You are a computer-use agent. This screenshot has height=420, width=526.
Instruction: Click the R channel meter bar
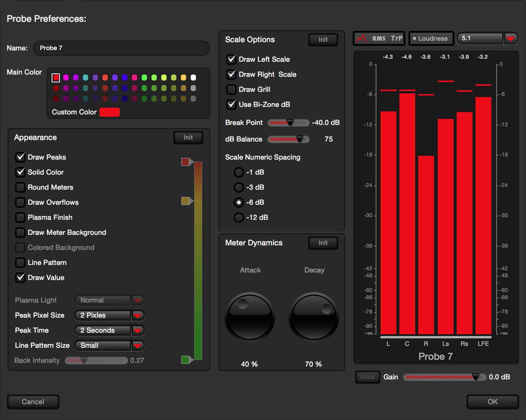click(426, 245)
